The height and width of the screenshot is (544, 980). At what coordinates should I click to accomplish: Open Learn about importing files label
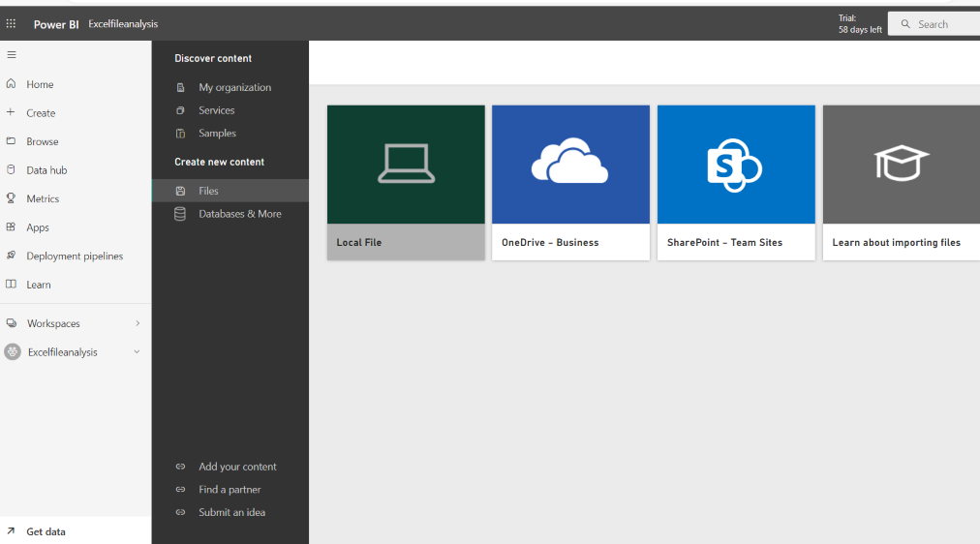pyautogui.click(x=897, y=242)
